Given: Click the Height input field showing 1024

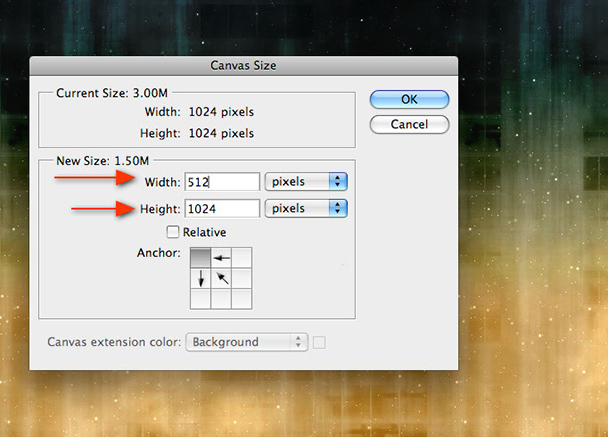Looking at the screenshot, I should 222,209.
